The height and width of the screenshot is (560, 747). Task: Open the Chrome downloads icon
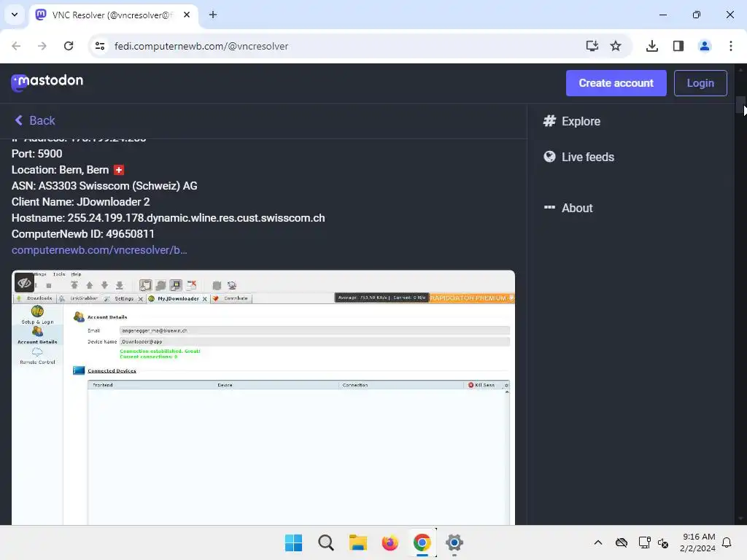652,46
